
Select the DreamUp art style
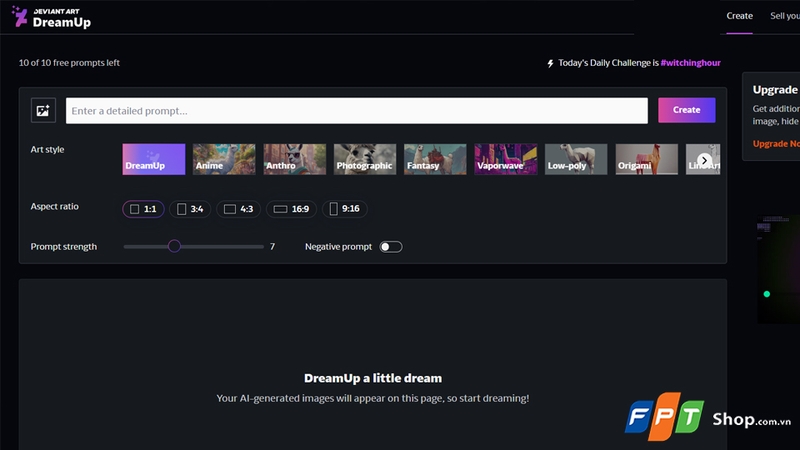point(154,159)
